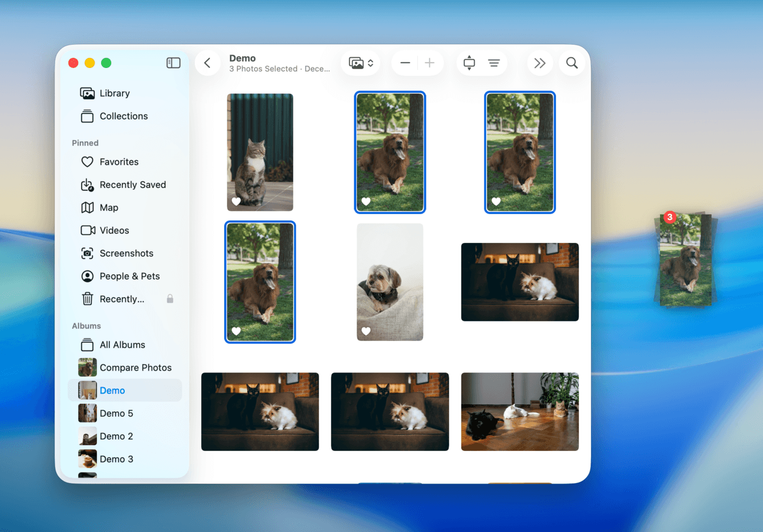The width and height of the screenshot is (763, 532).
Task: Open the photo view mode dropdown
Action: click(361, 63)
